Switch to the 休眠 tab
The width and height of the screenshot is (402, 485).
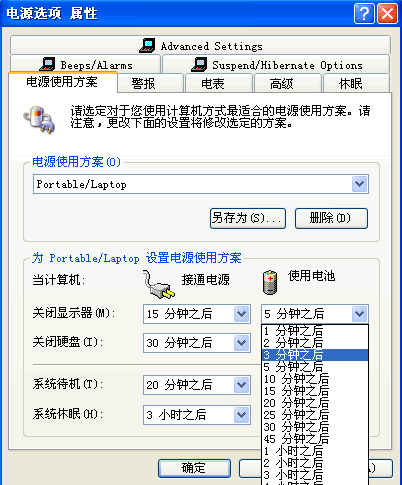[x=356, y=83]
